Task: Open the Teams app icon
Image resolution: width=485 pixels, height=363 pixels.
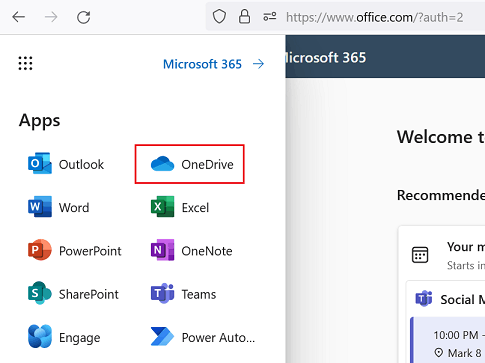Action: (x=162, y=293)
